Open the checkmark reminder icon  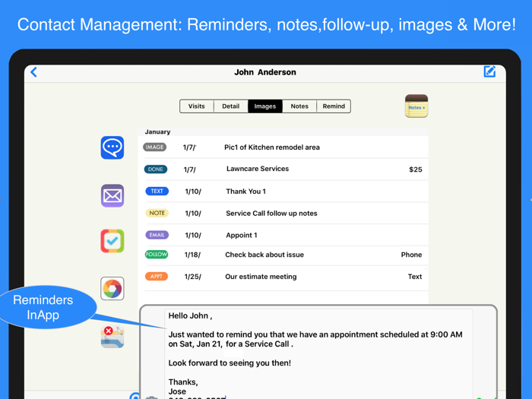(112, 241)
